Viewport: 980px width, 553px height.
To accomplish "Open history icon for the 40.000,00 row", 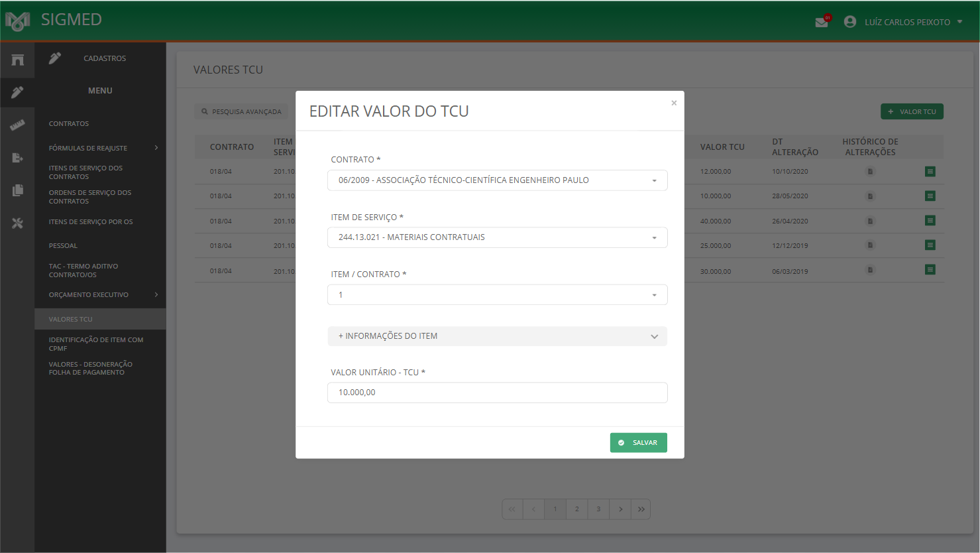I will pyautogui.click(x=870, y=221).
